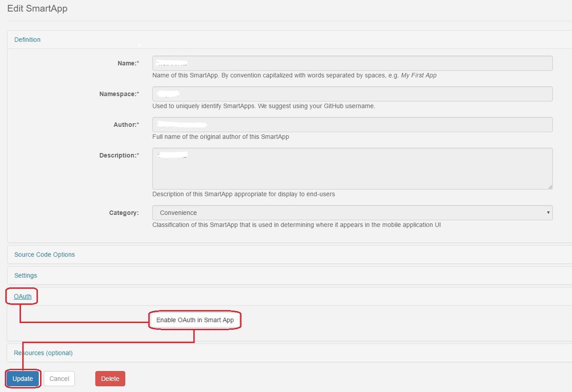Click help text about mobile application UI
This screenshot has height=392, width=572.
tap(296, 225)
